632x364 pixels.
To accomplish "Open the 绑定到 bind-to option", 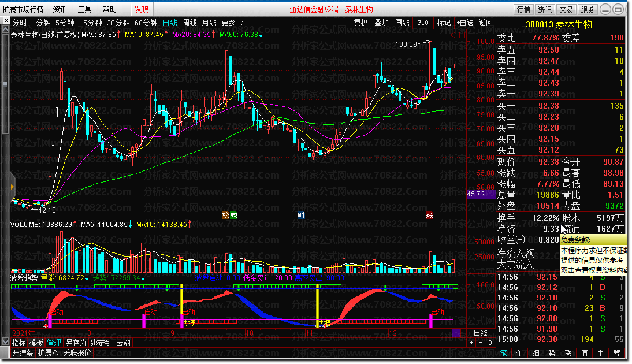I will coord(101,343).
